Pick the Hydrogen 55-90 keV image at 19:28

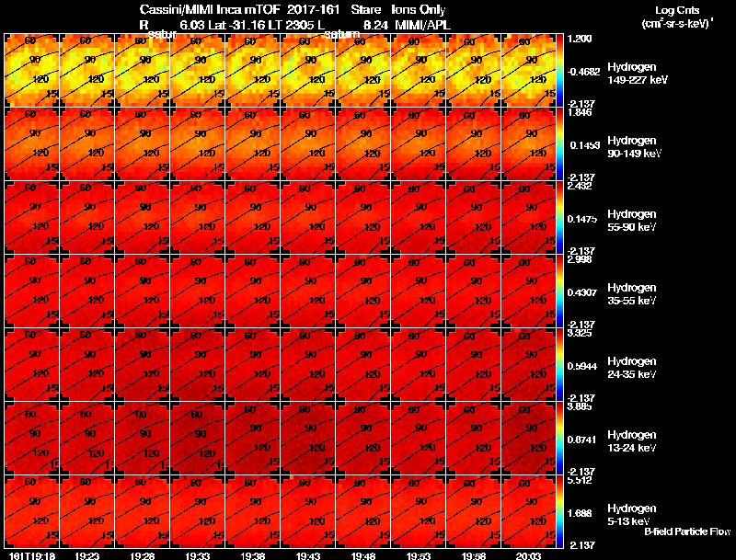click(143, 218)
